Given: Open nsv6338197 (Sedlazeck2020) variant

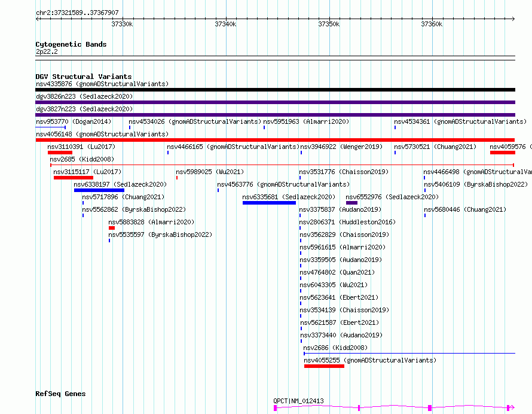Looking at the screenshot, I should (120, 184).
